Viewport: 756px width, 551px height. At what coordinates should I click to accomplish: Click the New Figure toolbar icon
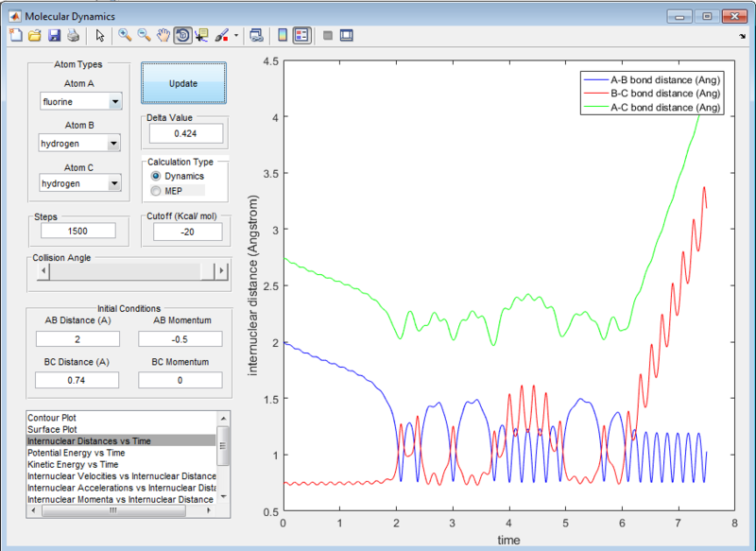coord(15,36)
